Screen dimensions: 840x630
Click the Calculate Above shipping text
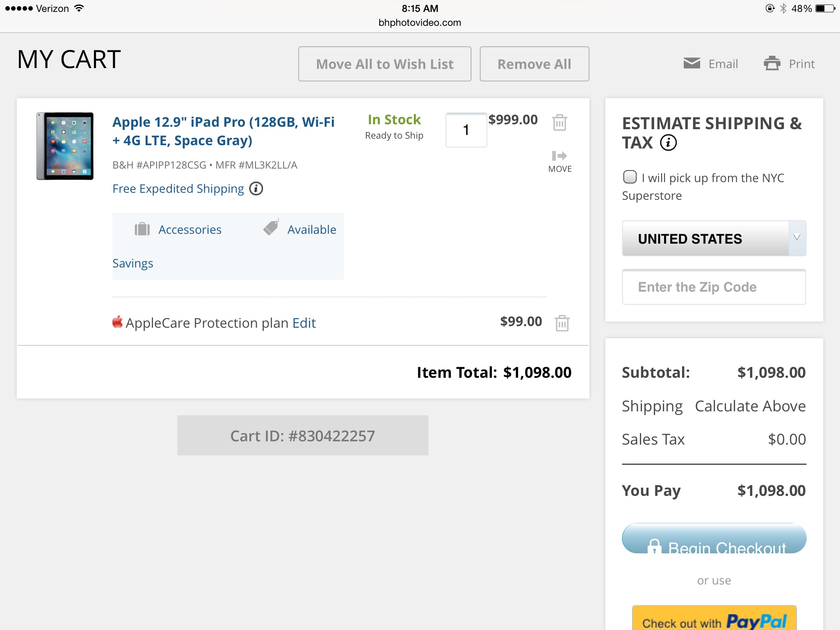tap(750, 406)
